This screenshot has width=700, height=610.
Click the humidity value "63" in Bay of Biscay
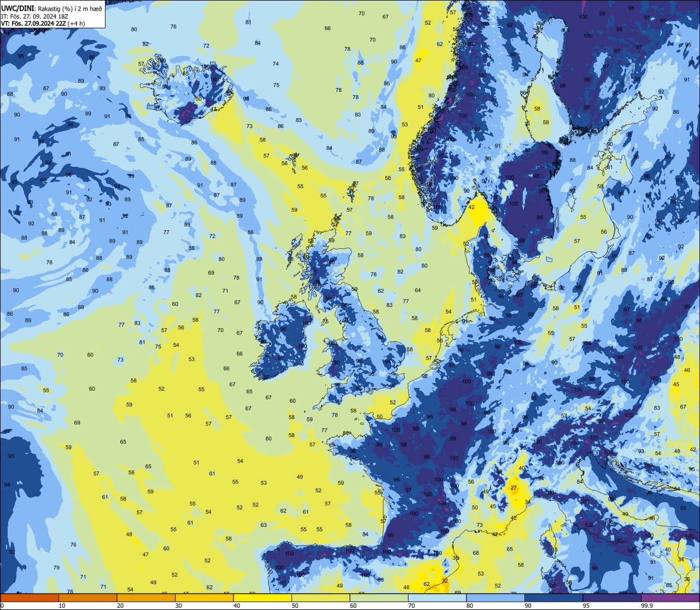pyautogui.click(x=264, y=525)
